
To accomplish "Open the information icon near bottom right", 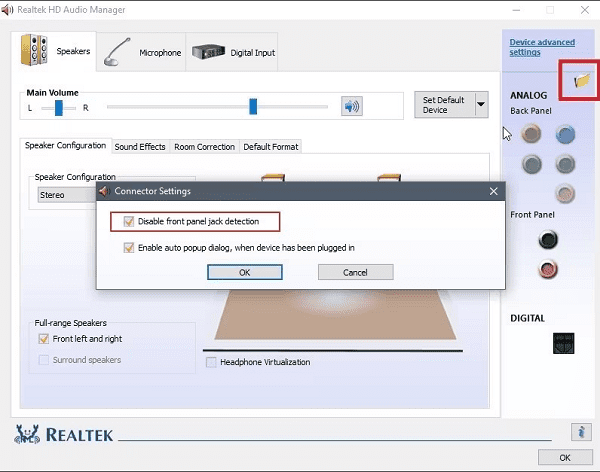I will [581, 432].
